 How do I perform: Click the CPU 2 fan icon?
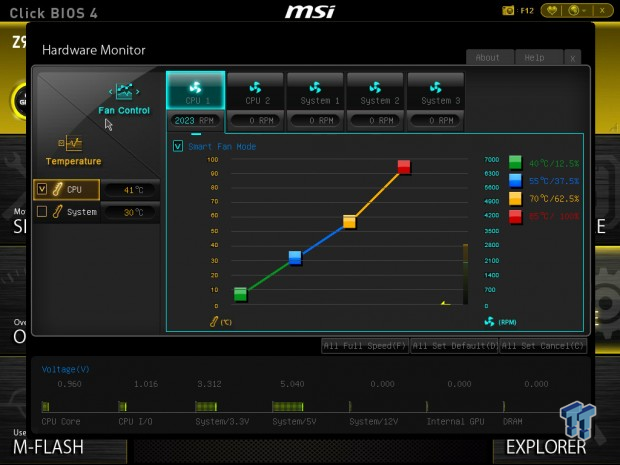(255, 87)
